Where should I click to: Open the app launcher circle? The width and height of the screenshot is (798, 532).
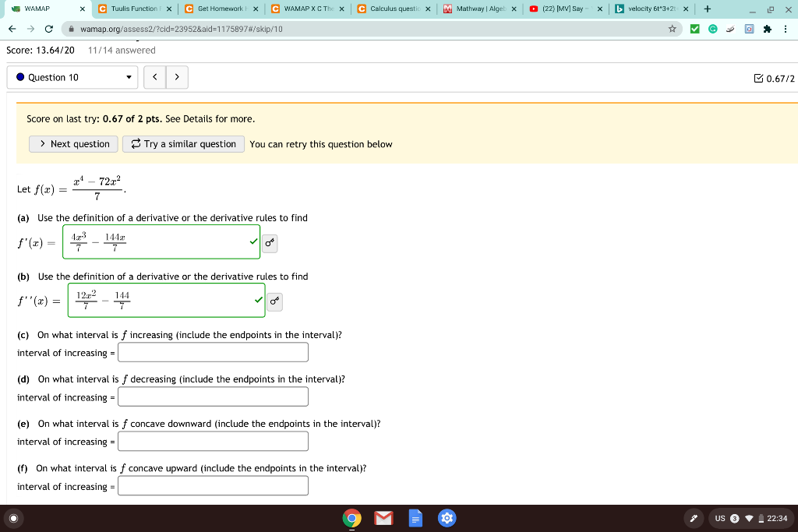click(12, 517)
